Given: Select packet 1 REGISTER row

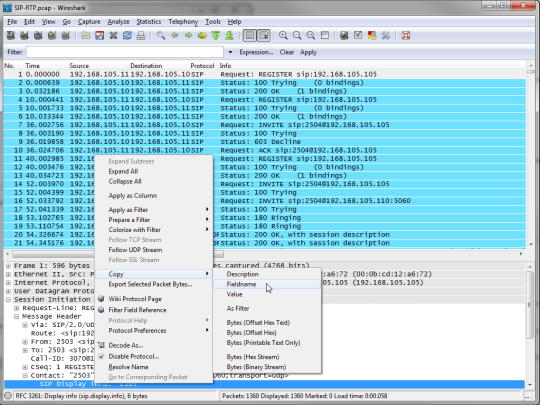Looking at the screenshot, I should 264,74.
